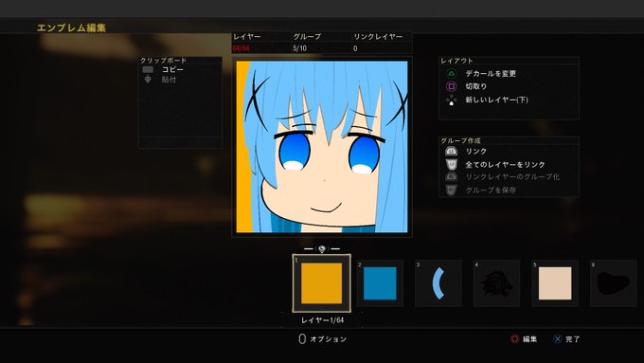Choose 全てのレイヤーをリンク option

pyautogui.click(x=505, y=164)
